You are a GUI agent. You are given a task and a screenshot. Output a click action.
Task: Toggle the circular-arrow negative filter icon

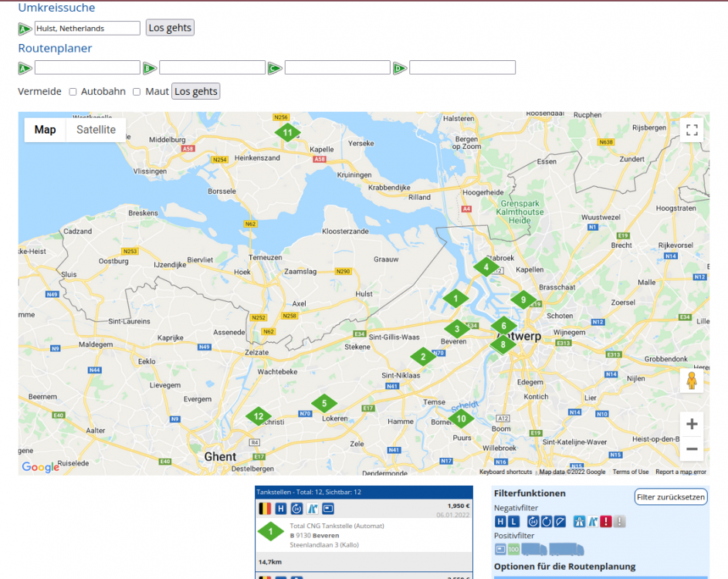coord(547,522)
